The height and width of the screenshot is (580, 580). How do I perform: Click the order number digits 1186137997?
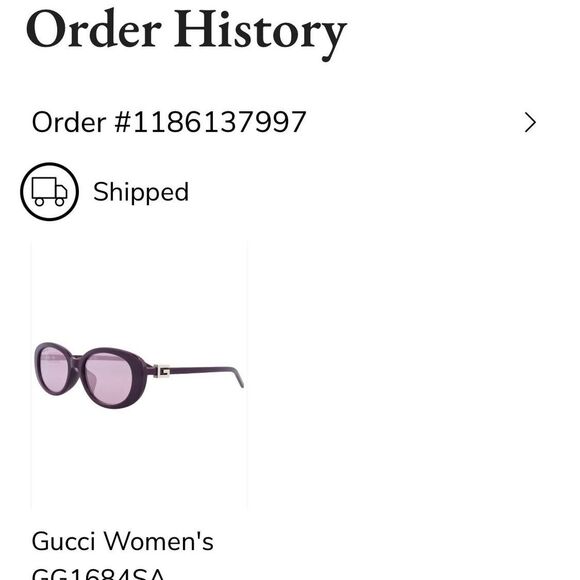point(219,122)
